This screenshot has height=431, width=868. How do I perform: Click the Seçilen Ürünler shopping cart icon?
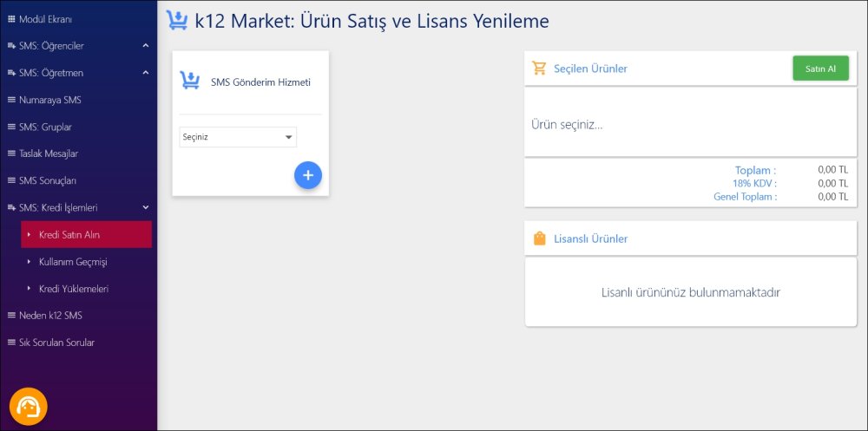[540, 68]
